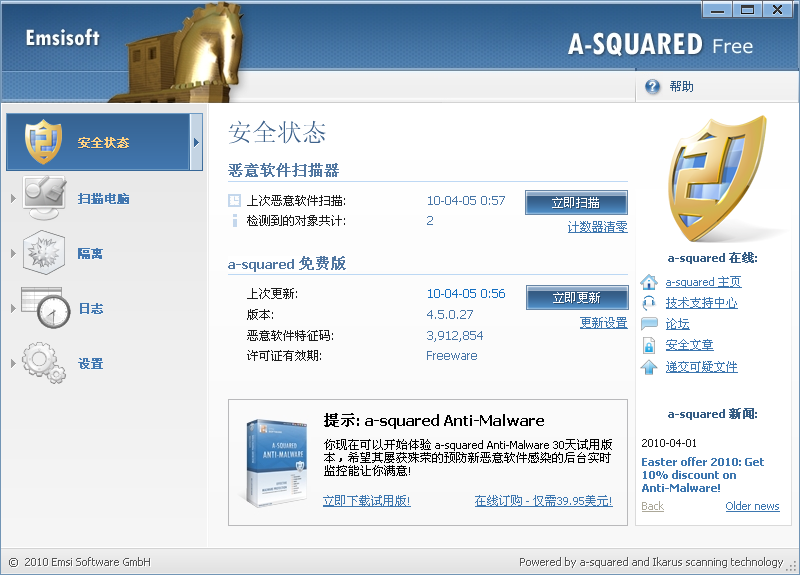This screenshot has height=575, width=800.
Task: Open the 论坛 link
Action: 677,323
